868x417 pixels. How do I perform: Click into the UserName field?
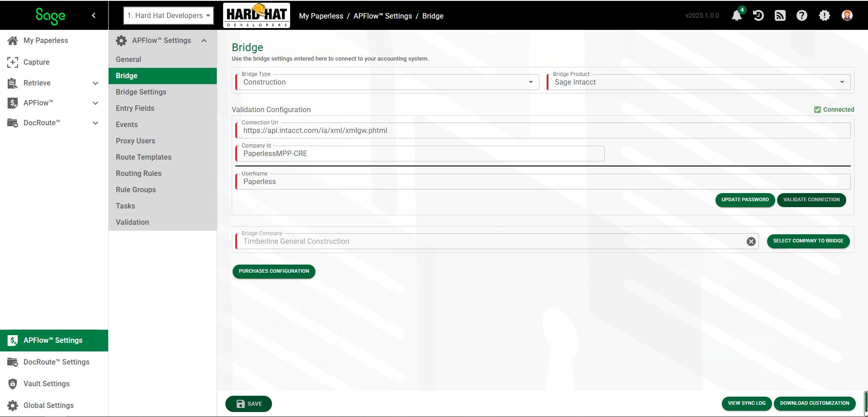click(x=543, y=181)
